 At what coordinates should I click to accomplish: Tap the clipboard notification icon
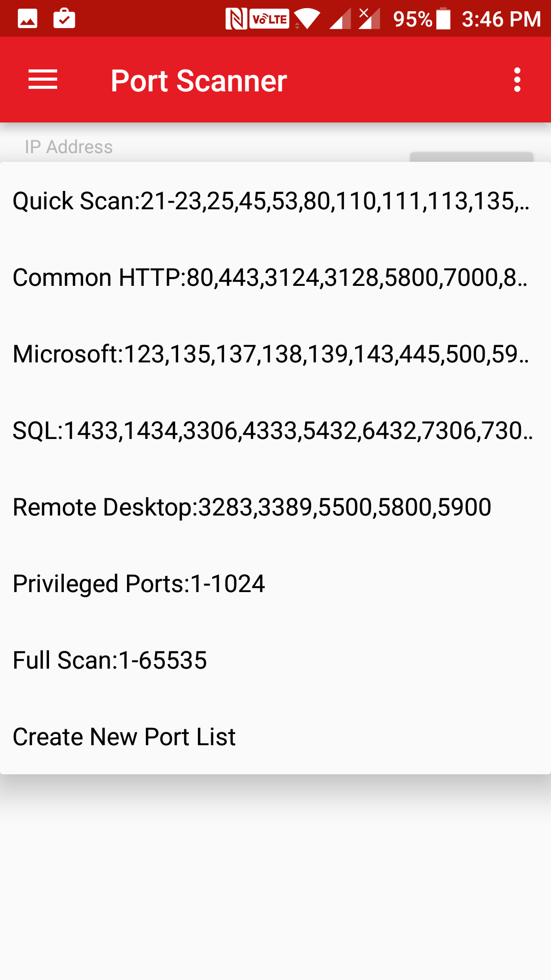click(x=64, y=18)
